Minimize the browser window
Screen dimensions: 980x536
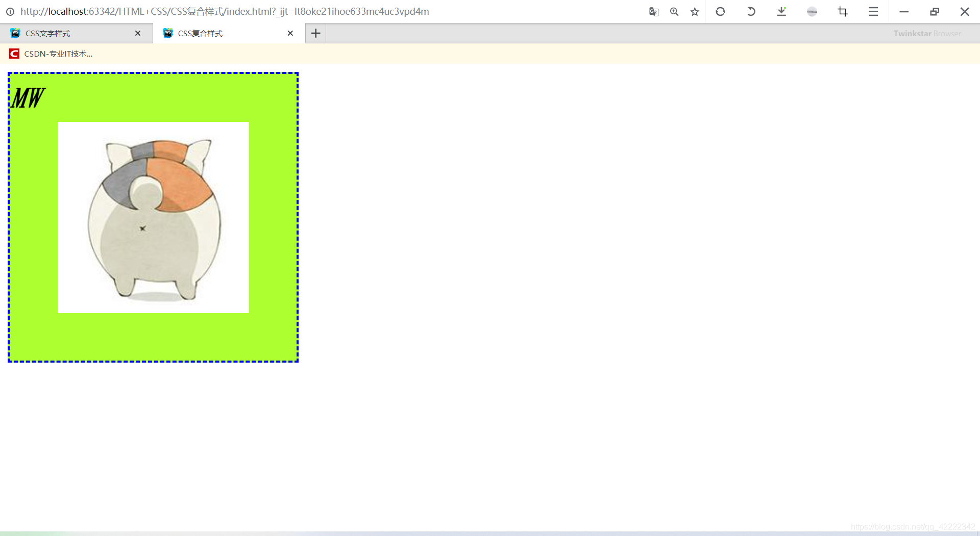[x=904, y=11]
